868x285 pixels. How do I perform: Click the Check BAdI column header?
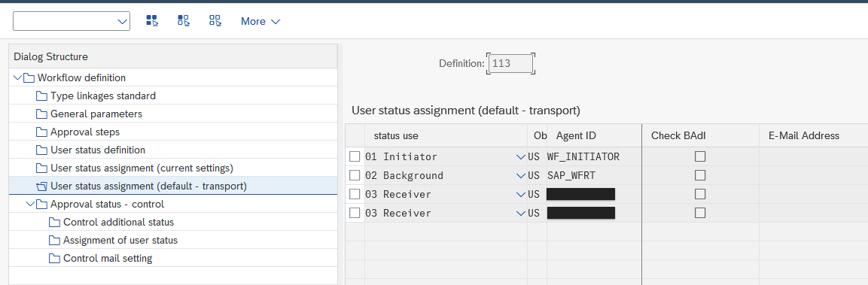(700, 135)
